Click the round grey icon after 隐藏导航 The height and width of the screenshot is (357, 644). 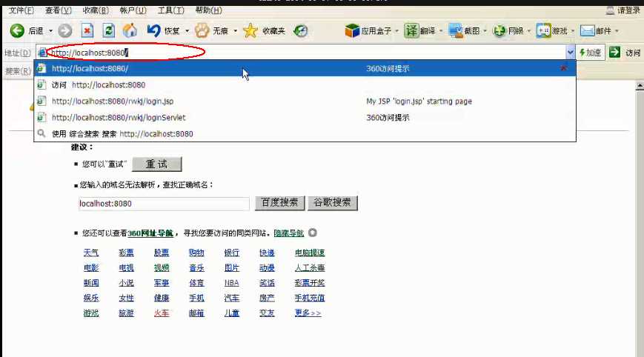point(313,233)
